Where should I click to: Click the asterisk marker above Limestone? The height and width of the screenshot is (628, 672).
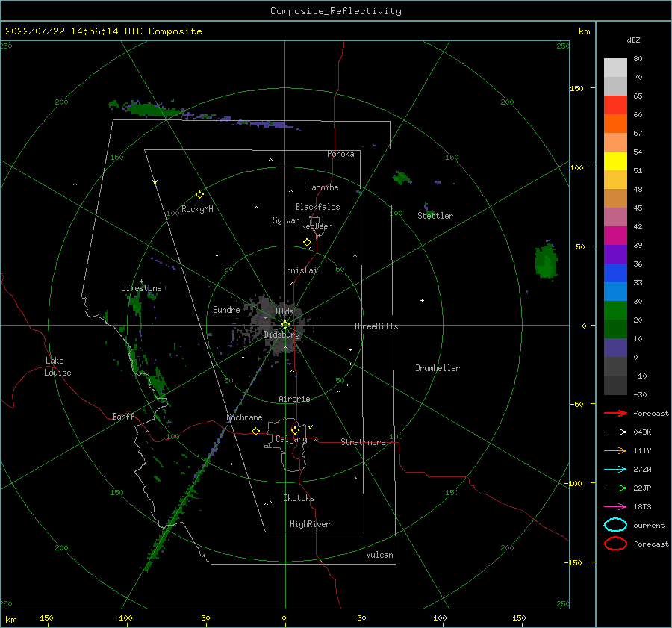[141, 282]
